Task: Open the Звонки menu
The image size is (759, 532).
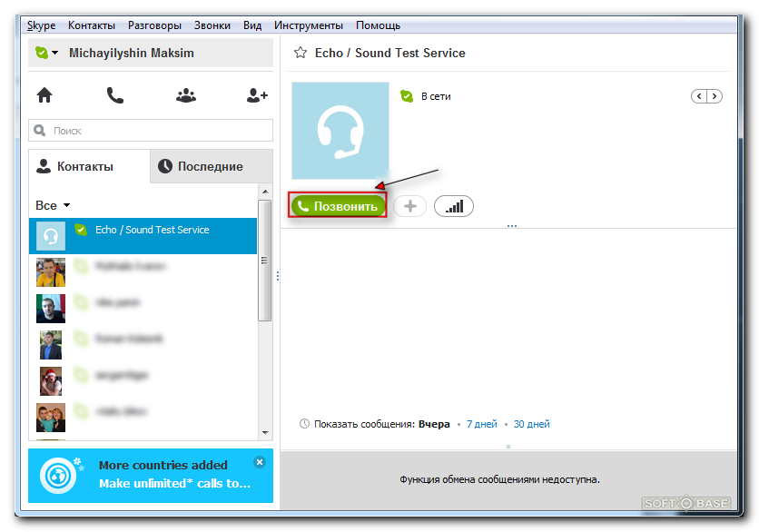Action: (x=212, y=25)
